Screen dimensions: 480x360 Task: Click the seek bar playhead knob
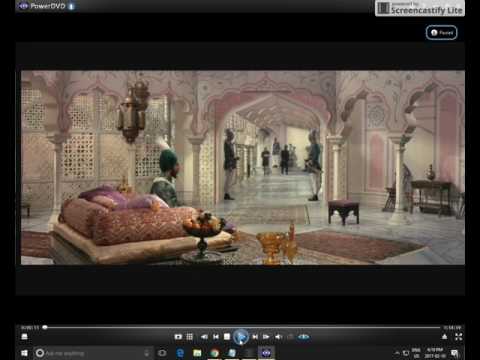point(45,328)
